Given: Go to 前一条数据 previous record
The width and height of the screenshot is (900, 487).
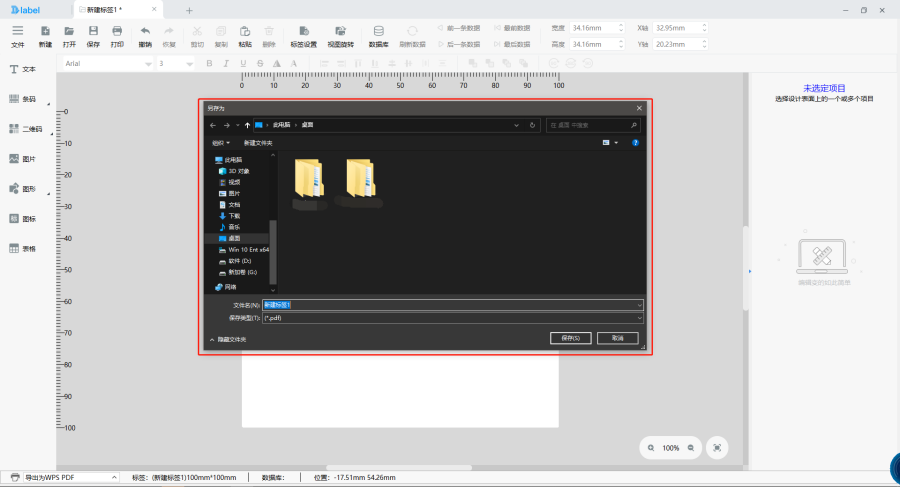Looking at the screenshot, I should (x=459, y=28).
